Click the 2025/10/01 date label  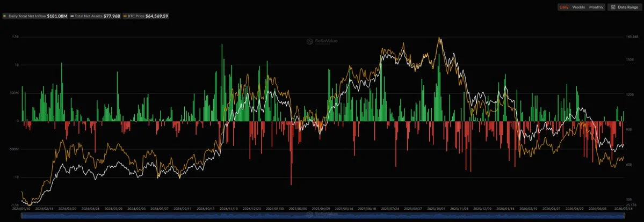(x=436, y=209)
